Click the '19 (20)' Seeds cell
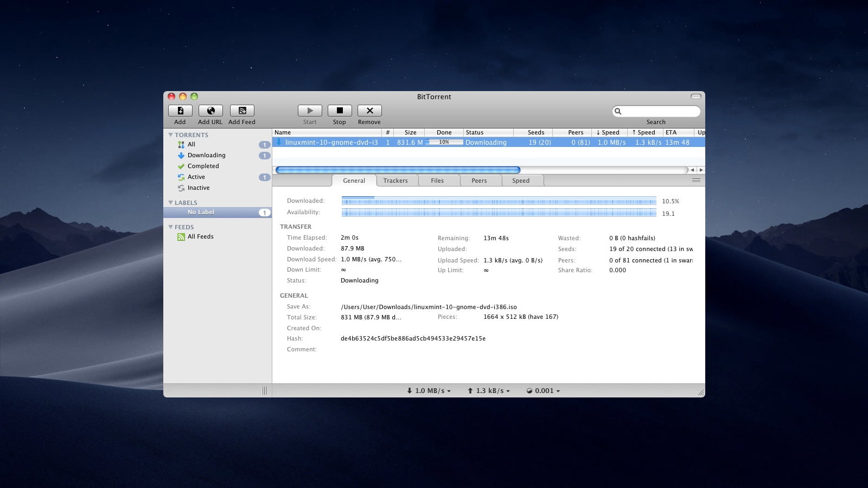This screenshot has width=868, height=488. pos(540,143)
